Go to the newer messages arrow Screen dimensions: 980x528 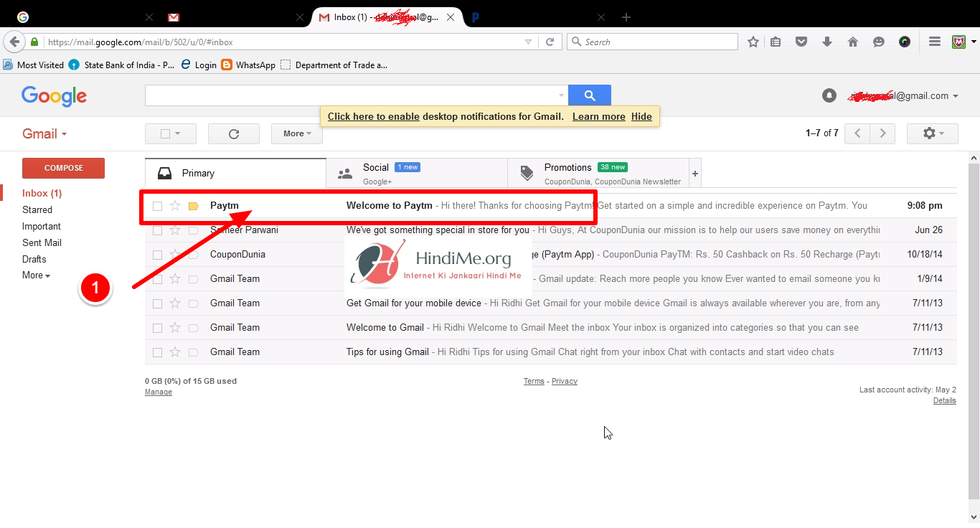857,133
